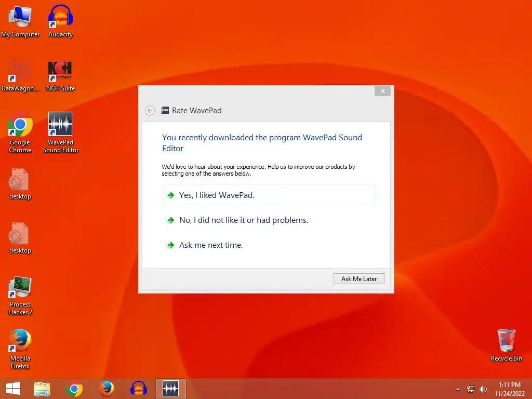Click the Ask Me Later button

[358, 278]
